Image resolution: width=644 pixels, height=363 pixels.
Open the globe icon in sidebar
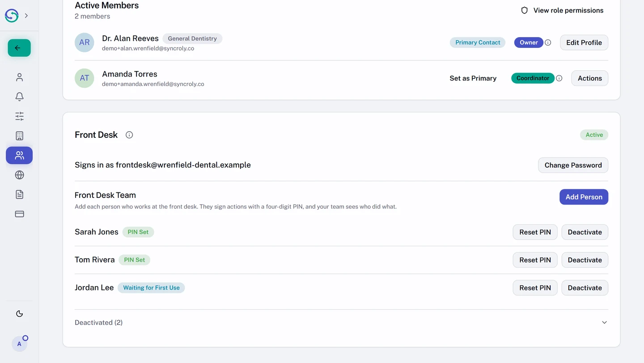pos(19,175)
